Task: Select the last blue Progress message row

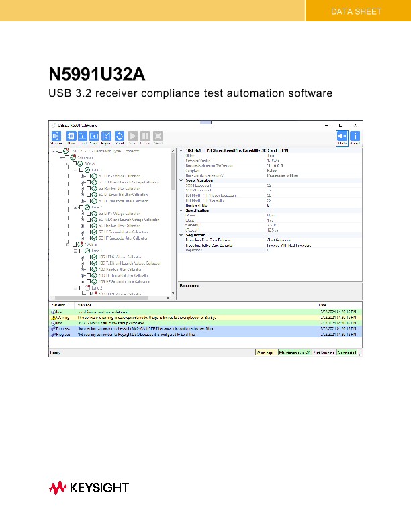Action: coord(205,335)
